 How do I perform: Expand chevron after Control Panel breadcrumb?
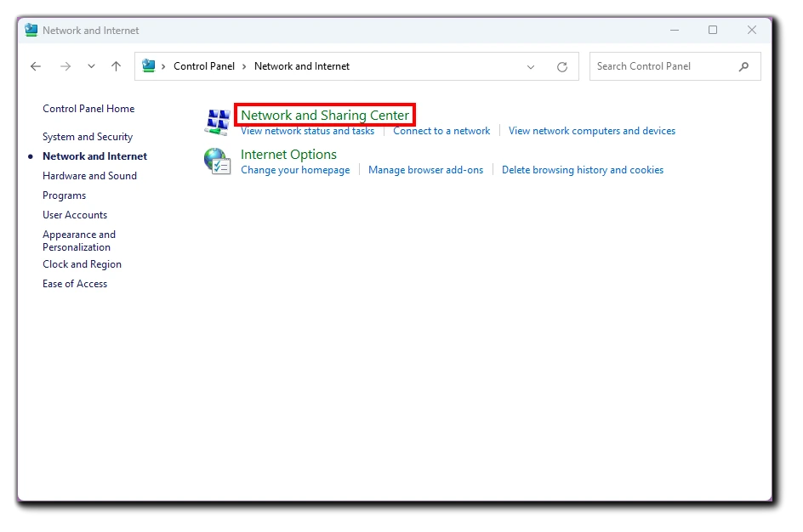pos(244,66)
